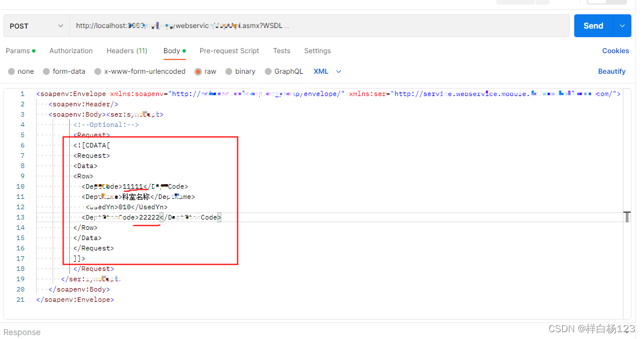The image size is (644, 339).
Task: Select the form-data body type
Action: click(x=63, y=71)
